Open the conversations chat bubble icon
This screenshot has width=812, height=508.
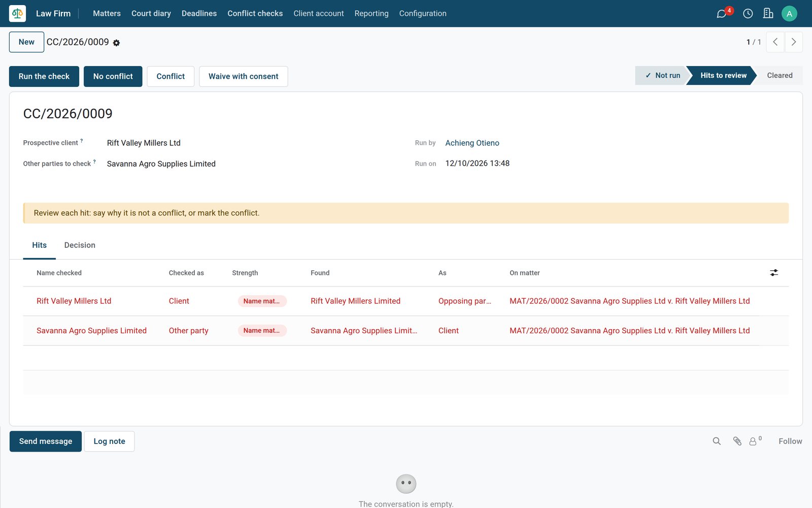tap(721, 14)
